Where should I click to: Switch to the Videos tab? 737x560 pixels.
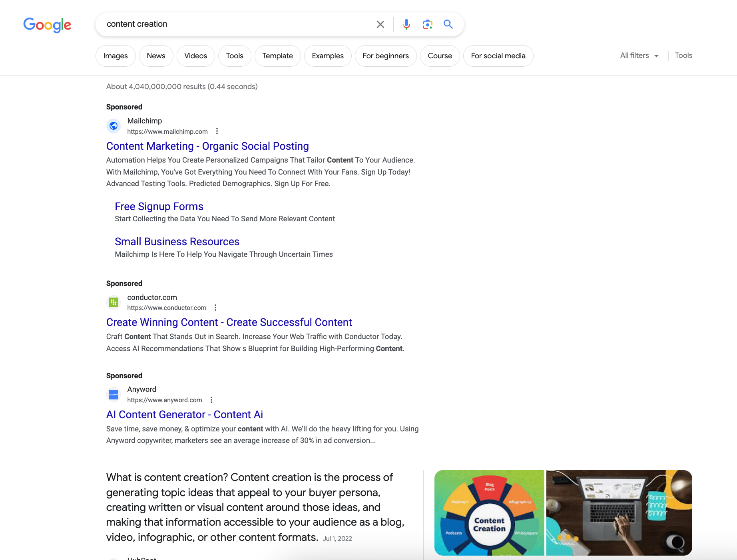point(195,56)
